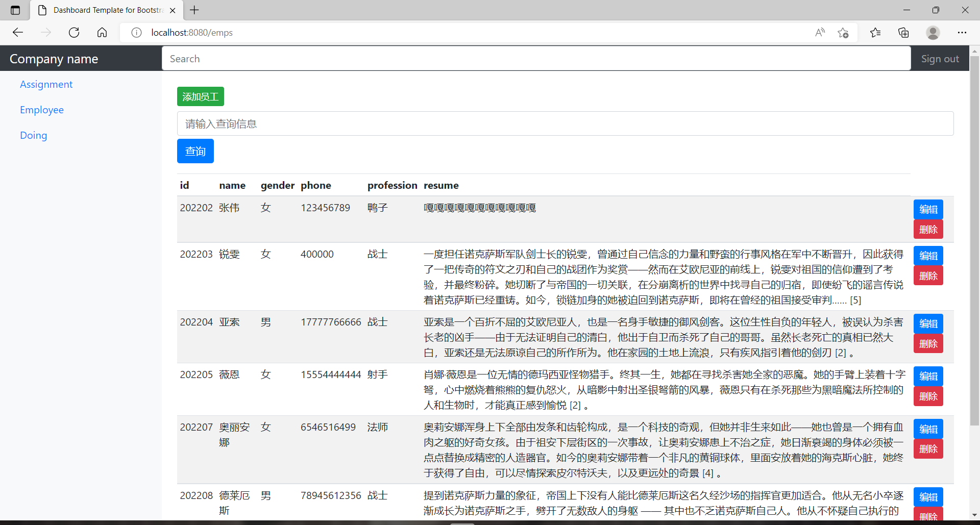Click the browser forward arrow

tap(46, 33)
